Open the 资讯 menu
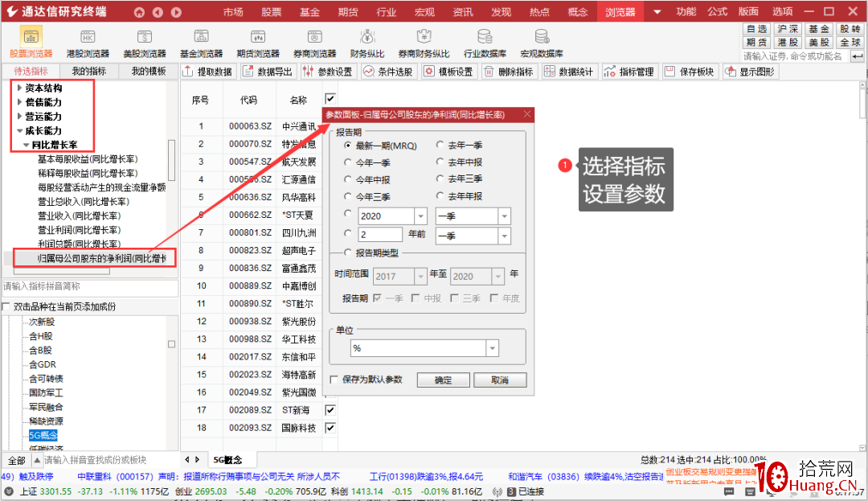The image size is (868, 501). pos(463,11)
